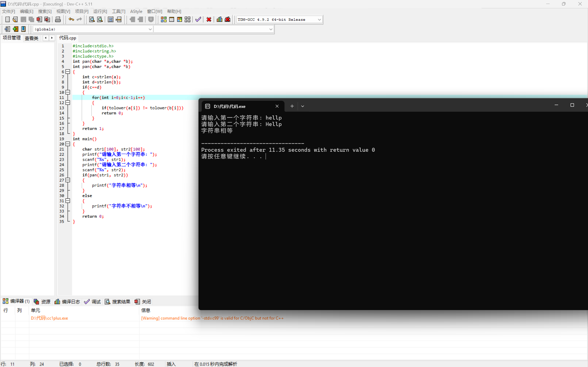Add a new terminal tab with plus
588x367 pixels.
[x=292, y=106]
